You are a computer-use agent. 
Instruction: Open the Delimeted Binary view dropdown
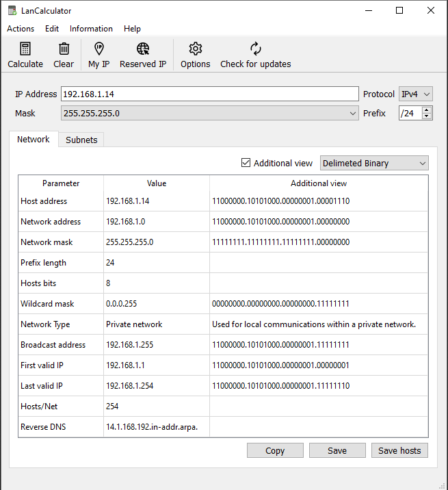(x=374, y=163)
